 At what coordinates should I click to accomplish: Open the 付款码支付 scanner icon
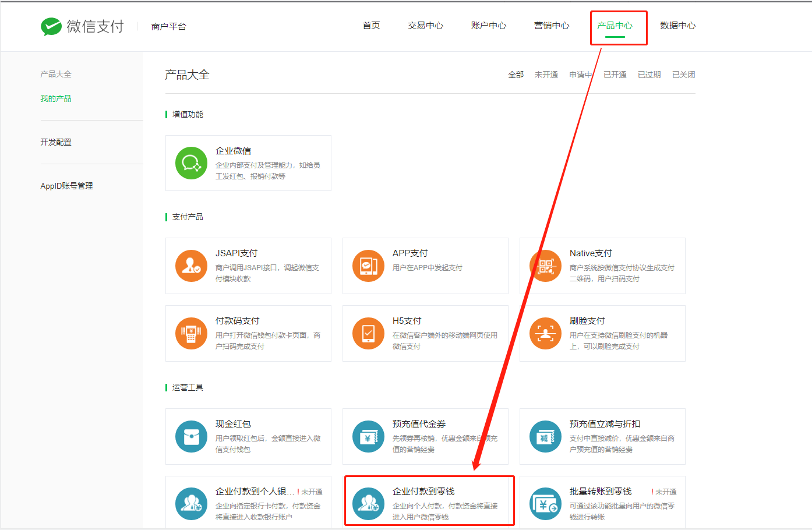pyautogui.click(x=192, y=333)
